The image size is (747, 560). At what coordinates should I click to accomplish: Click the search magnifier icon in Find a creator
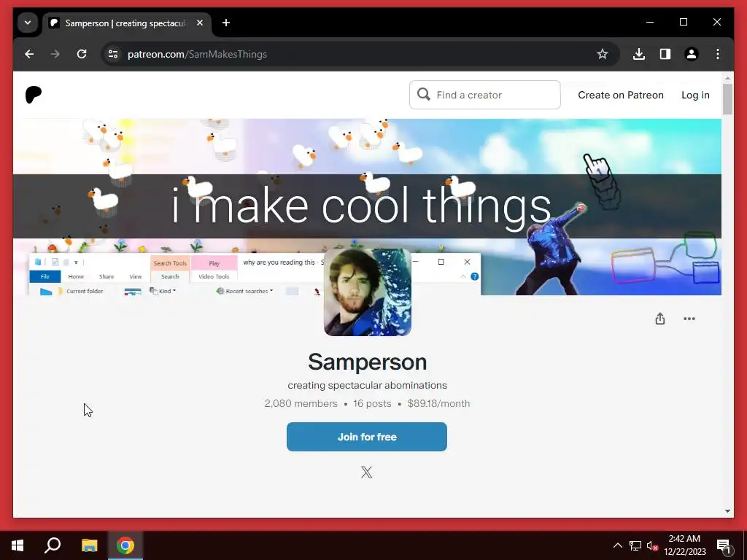[x=424, y=94]
